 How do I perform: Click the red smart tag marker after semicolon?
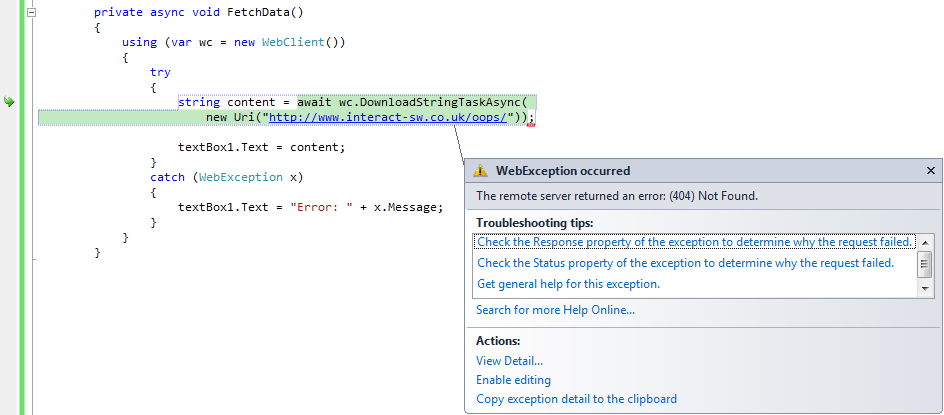pos(531,124)
